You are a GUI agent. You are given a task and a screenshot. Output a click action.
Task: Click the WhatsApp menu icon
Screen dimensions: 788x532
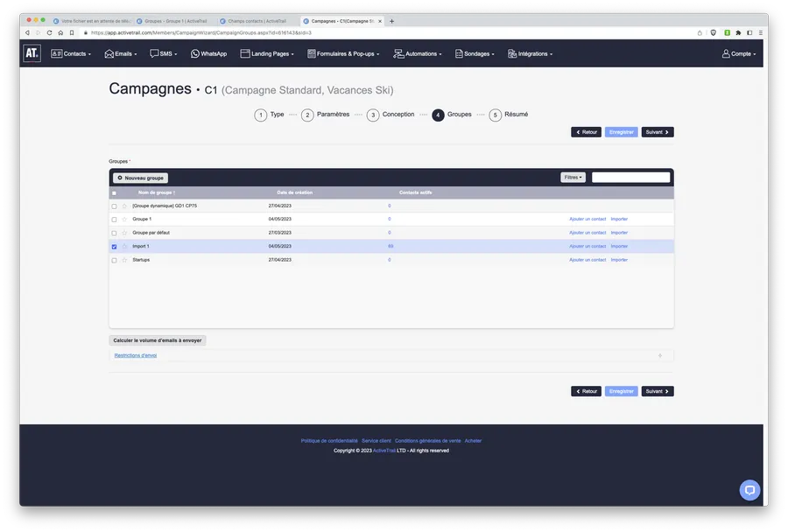pos(195,53)
